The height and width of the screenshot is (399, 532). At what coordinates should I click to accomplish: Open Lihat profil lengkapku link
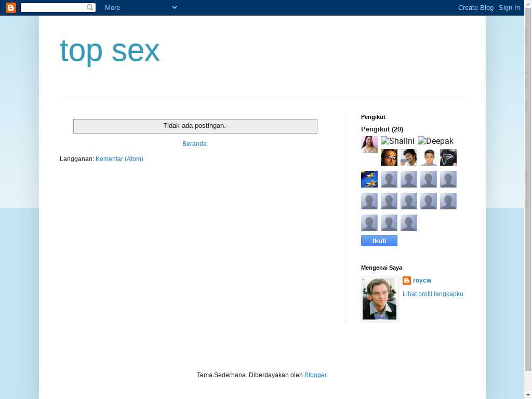(x=433, y=294)
